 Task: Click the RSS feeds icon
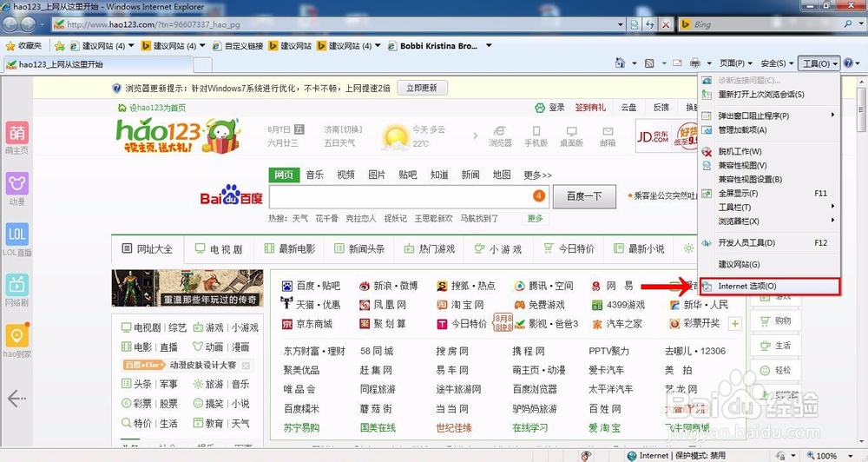point(649,63)
